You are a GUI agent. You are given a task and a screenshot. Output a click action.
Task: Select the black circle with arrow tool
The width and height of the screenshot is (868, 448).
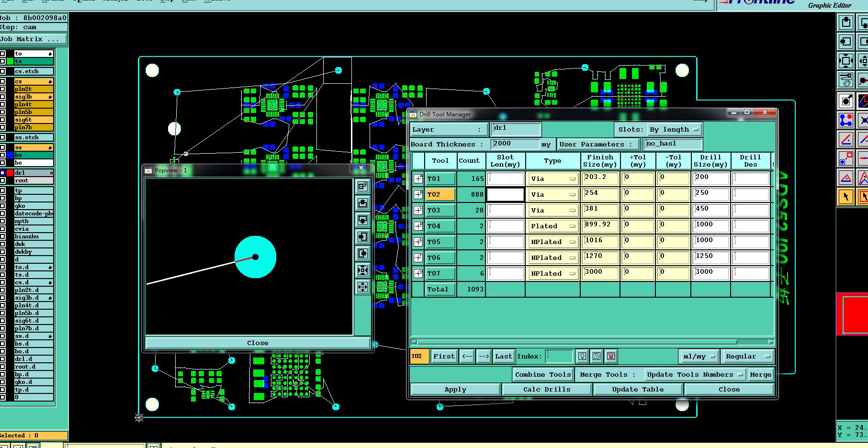[846, 101]
